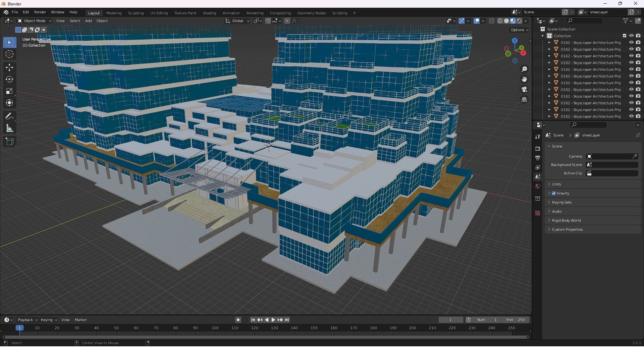Collapse the Collection in the outliner
This screenshot has width=644, height=349.
pos(543,36)
